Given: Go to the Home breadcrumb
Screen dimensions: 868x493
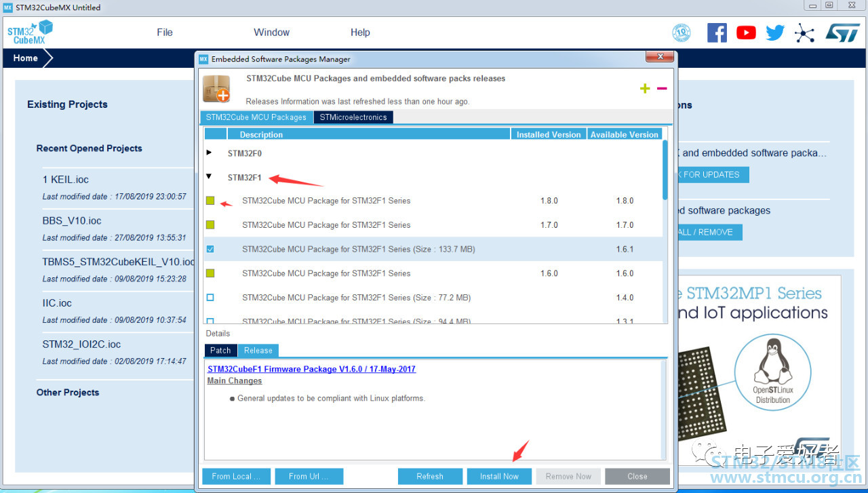Looking at the screenshot, I should 26,58.
